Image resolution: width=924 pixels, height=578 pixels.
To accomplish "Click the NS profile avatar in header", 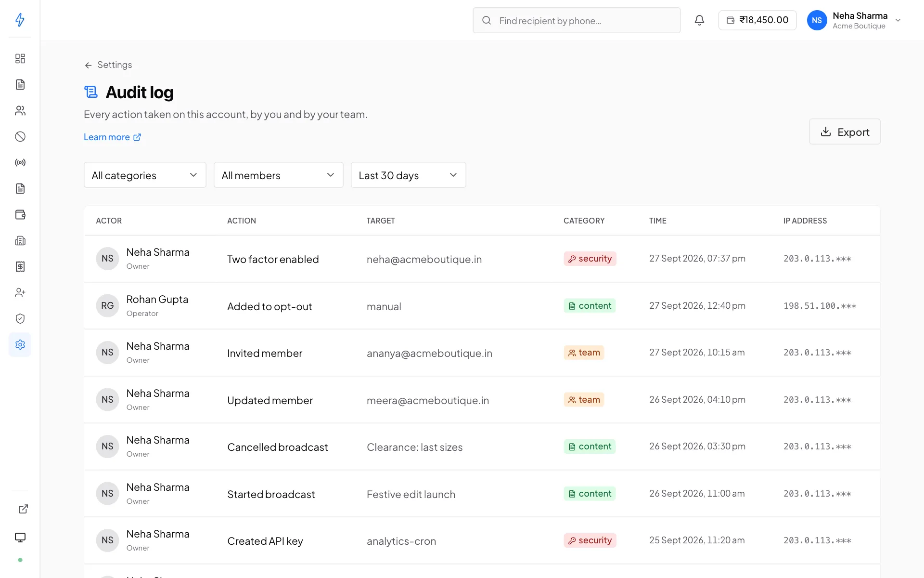I will [x=817, y=20].
